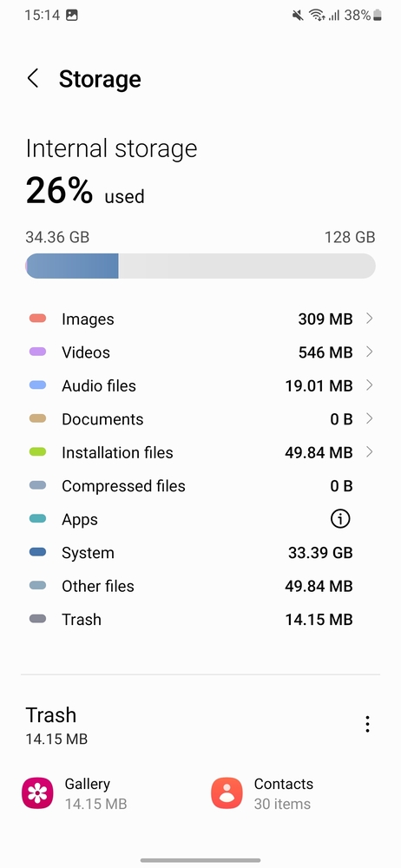Tap the internal storage usage bar
Screen dimensions: 401x868
click(200, 266)
